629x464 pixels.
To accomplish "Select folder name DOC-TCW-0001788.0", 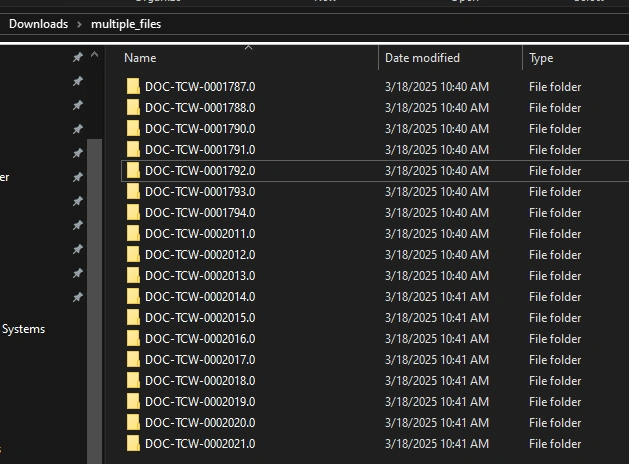I will click(200, 107).
